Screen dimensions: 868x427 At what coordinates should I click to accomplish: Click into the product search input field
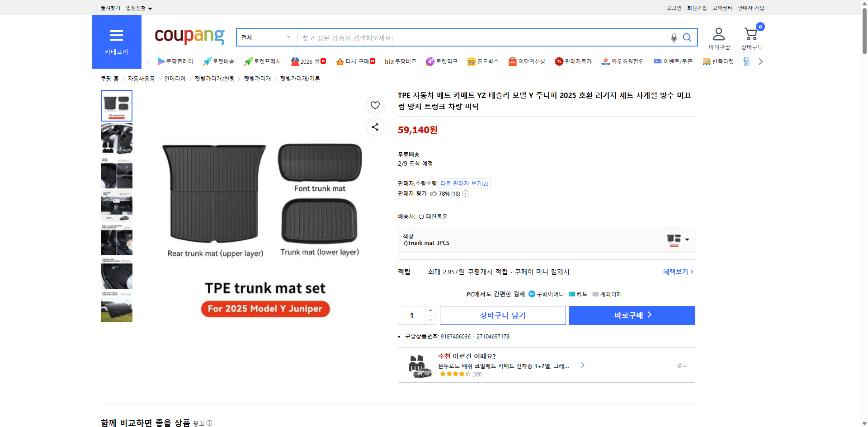tap(484, 38)
